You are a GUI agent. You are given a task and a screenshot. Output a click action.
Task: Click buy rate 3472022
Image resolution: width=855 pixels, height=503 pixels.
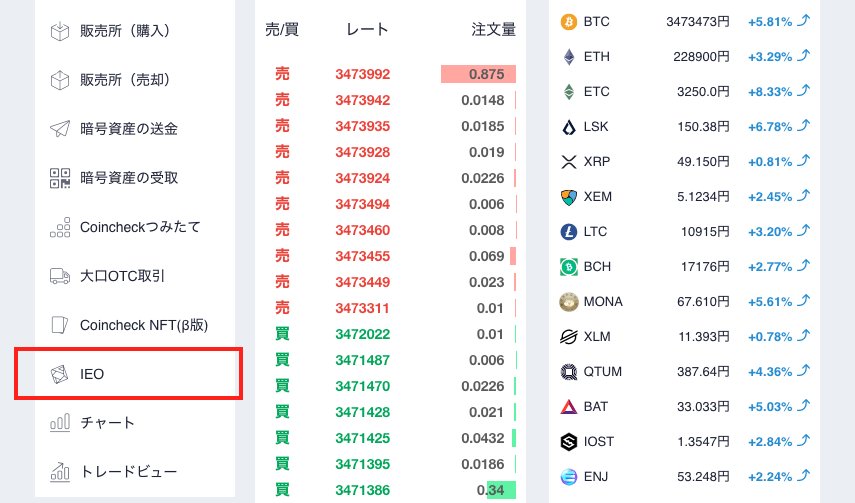(x=363, y=334)
